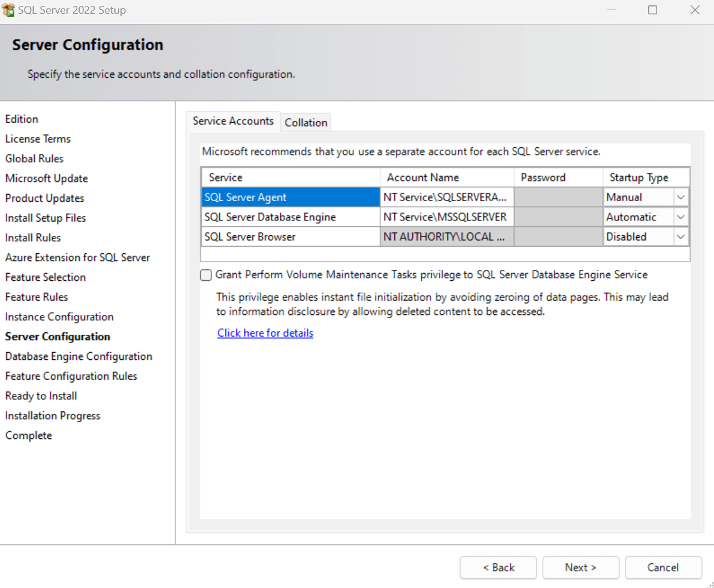Edit account name NT Service\SQLSERVERA...
714x588 pixels.
pos(447,197)
